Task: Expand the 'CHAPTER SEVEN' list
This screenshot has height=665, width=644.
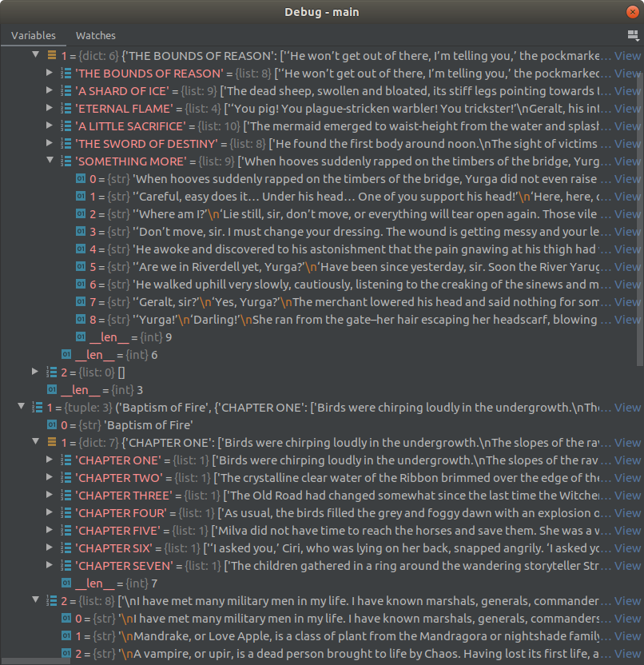Action: click(50, 565)
